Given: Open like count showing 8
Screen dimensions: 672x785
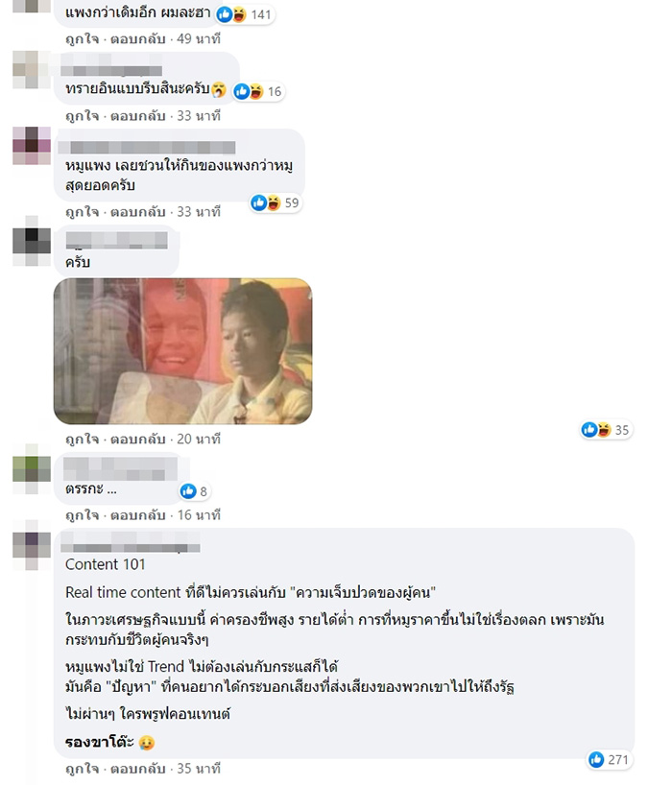Looking at the screenshot, I should click(x=194, y=491).
